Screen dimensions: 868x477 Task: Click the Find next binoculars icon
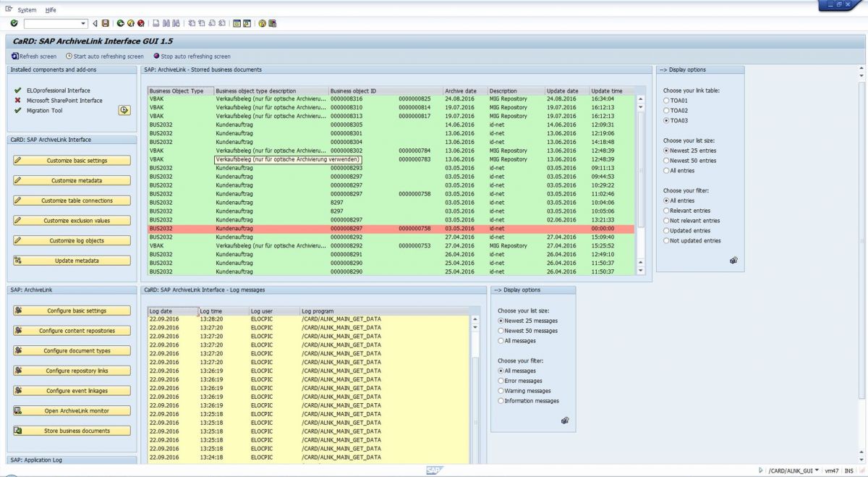pos(176,24)
